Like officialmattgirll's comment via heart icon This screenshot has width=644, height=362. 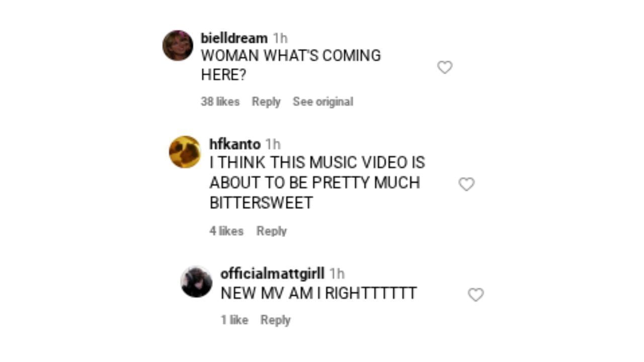[475, 294]
